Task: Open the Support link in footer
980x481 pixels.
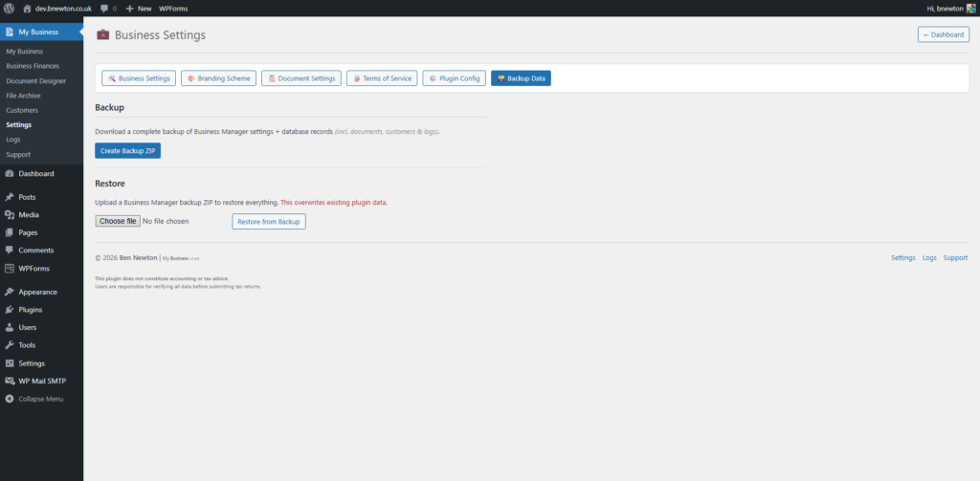Action: (955, 258)
